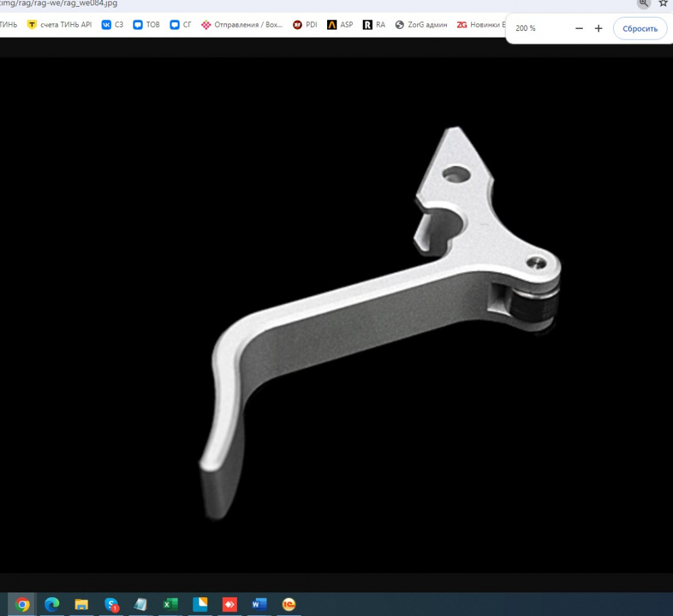Open the blue-and-orange page app in taskbar
Screen dimensions: 673x616
click(x=200, y=605)
